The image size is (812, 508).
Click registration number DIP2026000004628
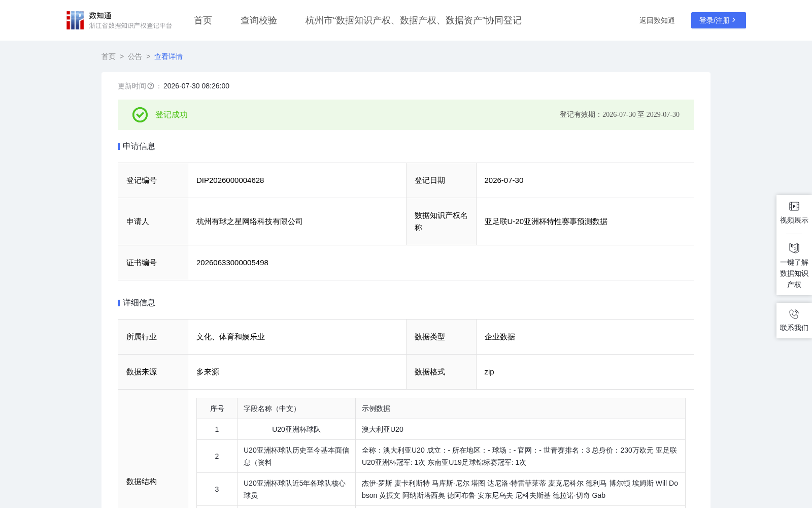(x=230, y=180)
